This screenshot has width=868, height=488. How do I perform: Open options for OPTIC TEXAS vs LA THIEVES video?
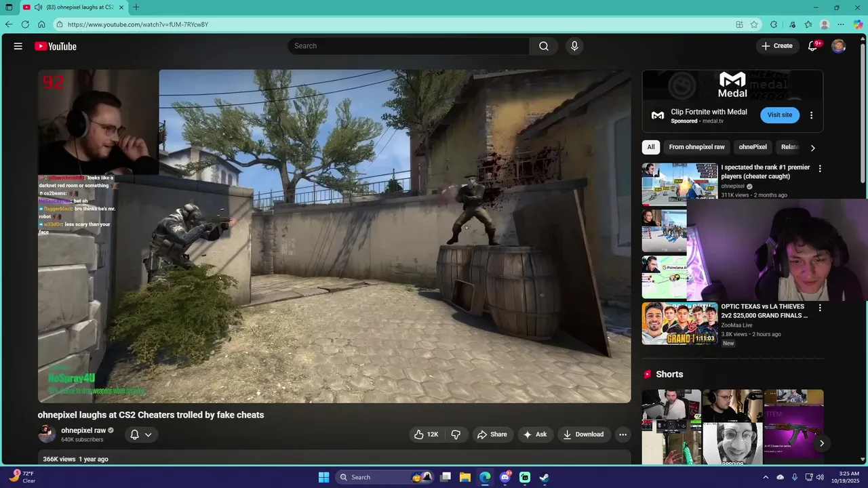pyautogui.click(x=820, y=308)
